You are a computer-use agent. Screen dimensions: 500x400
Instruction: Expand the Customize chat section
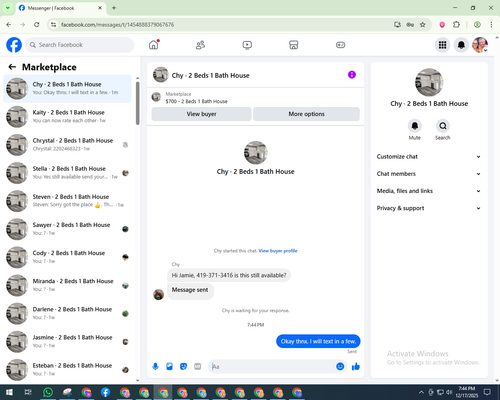point(429,157)
